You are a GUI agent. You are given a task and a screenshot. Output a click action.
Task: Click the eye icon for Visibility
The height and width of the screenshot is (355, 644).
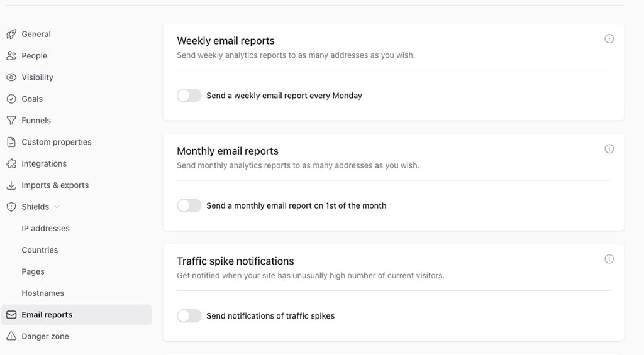(11, 77)
